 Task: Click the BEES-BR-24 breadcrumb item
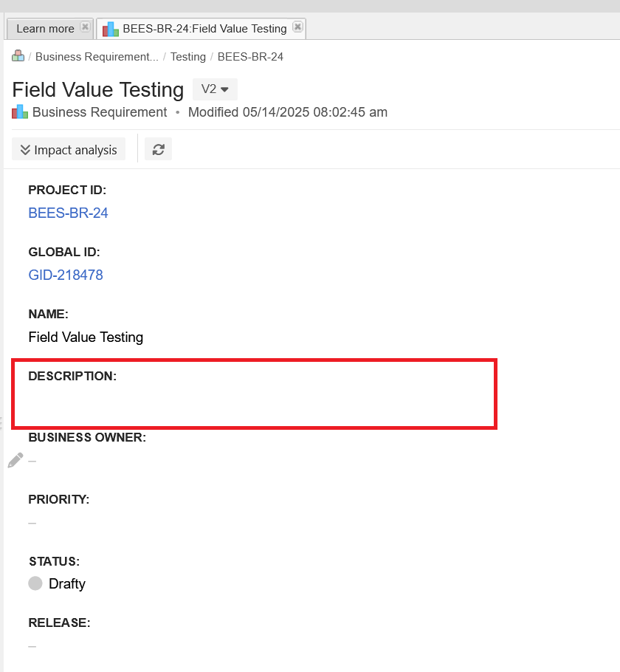(250, 57)
